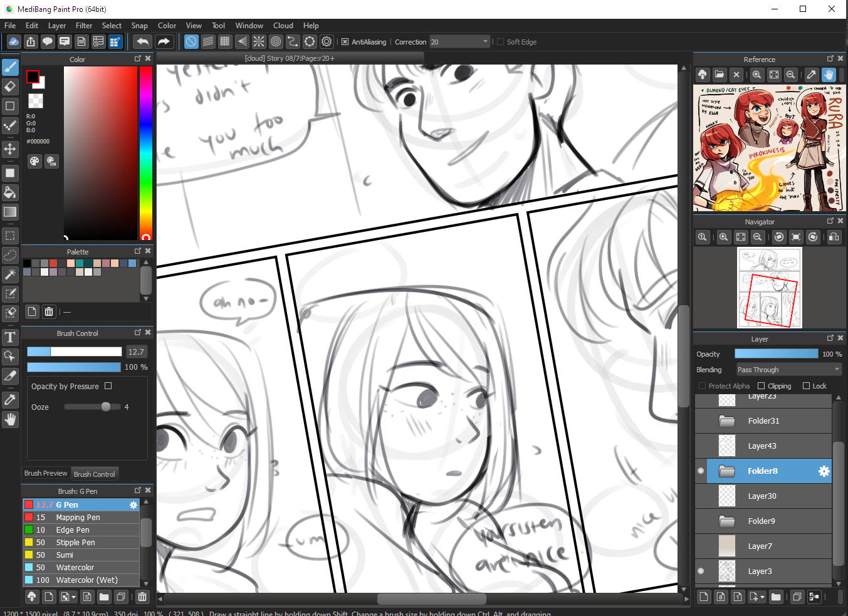Click the Undo arrow in the toolbar
This screenshot has width=848, height=616.
click(x=143, y=42)
